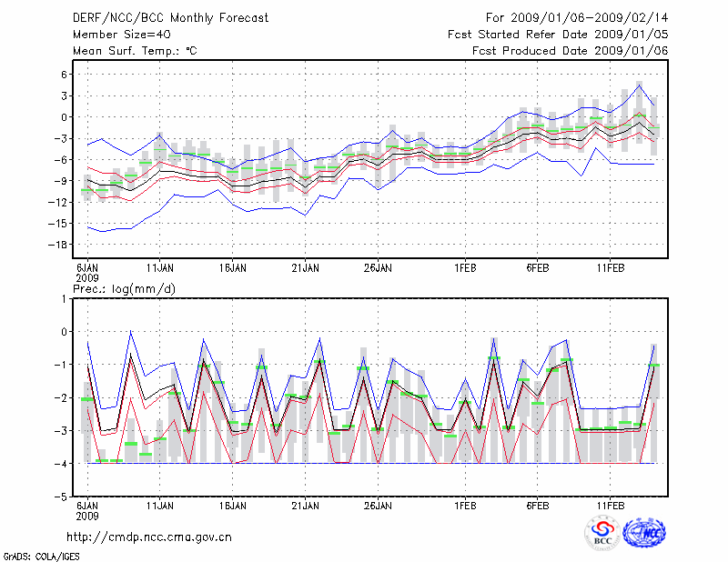728x562 pixels.
Task: Click the Prec.: log(mm/d) chart label
Action: 126,289
